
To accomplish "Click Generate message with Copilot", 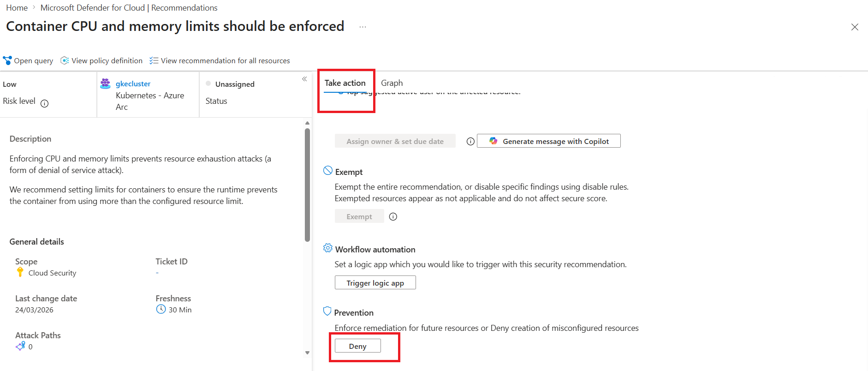I will click(x=548, y=141).
